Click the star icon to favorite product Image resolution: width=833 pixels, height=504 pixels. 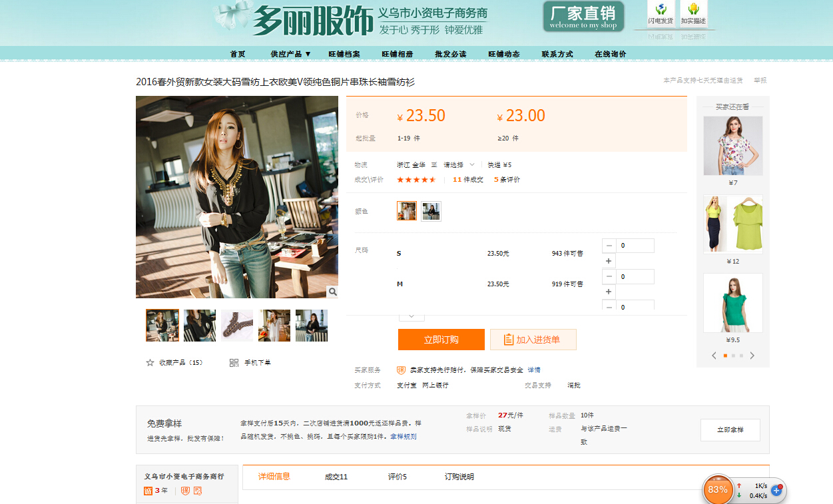[150, 363]
